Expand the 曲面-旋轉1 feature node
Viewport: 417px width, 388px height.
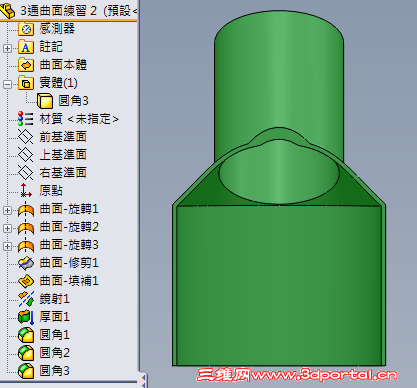tap(7, 210)
